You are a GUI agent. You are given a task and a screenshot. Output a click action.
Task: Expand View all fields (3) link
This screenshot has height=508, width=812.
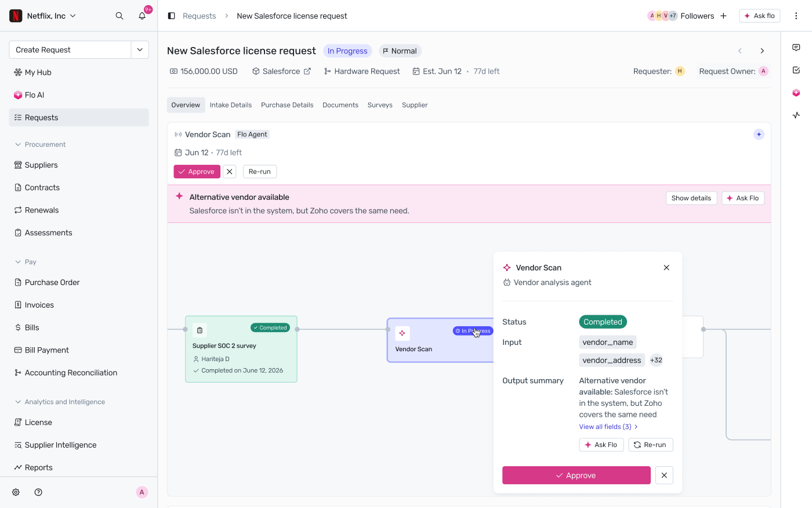pos(608,427)
